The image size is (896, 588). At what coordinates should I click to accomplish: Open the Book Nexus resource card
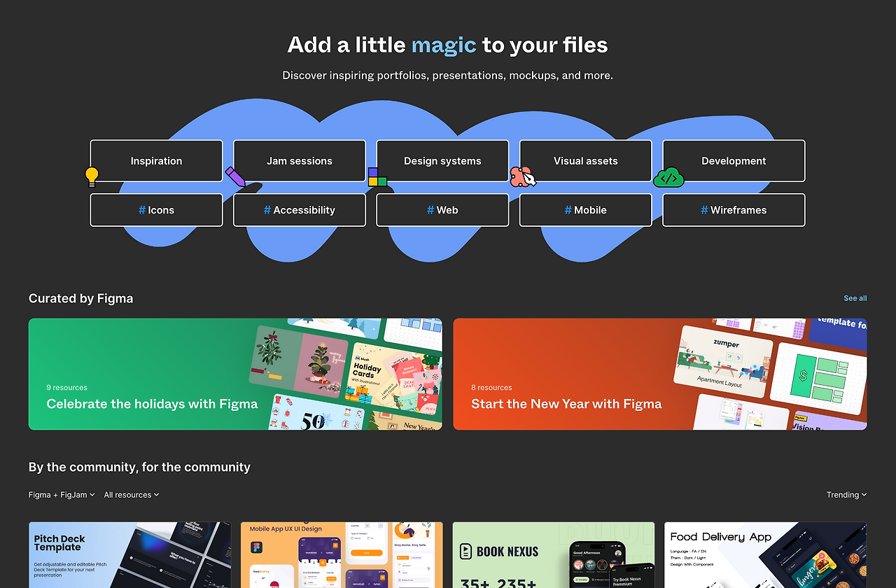tap(554, 555)
